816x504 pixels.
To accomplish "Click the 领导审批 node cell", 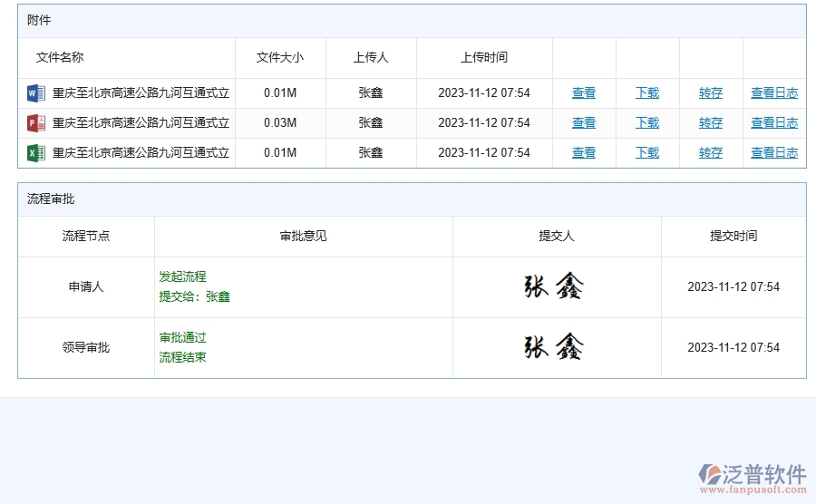I will tap(86, 347).
